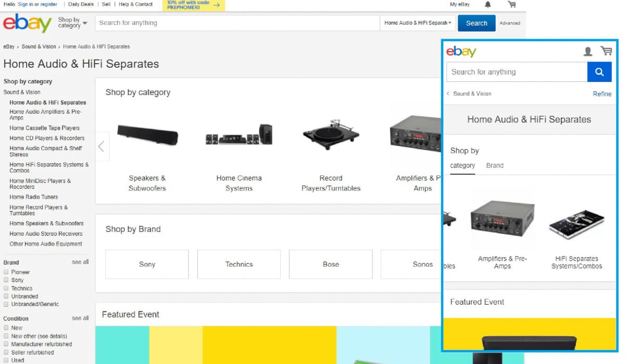The image size is (626, 364).
Task: Open the desktop shopping cart icon
Action: click(x=512, y=5)
